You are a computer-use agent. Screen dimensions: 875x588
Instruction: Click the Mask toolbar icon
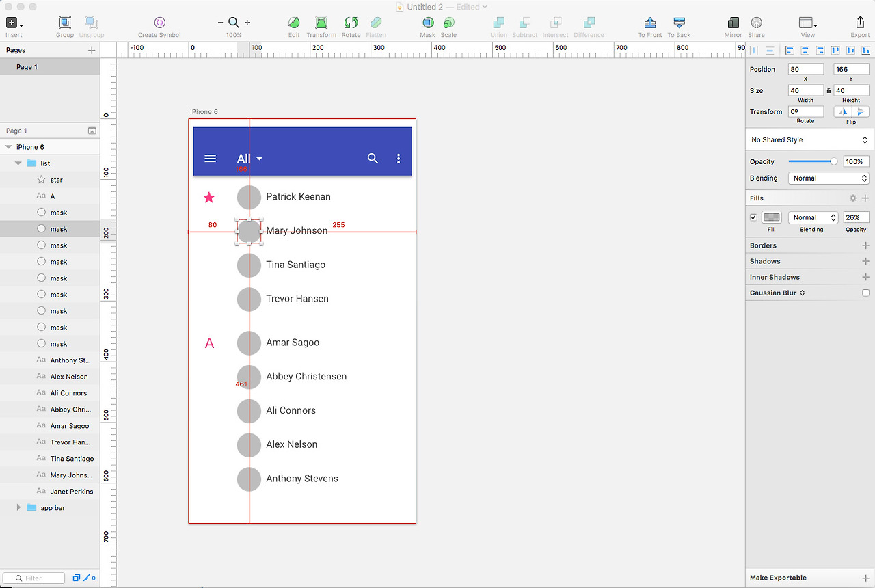[x=427, y=23]
